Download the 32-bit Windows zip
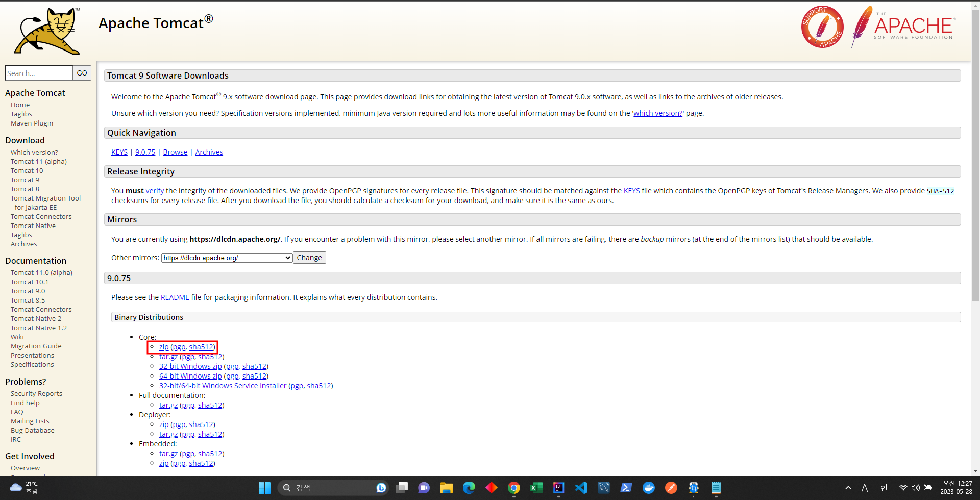 tap(190, 366)
